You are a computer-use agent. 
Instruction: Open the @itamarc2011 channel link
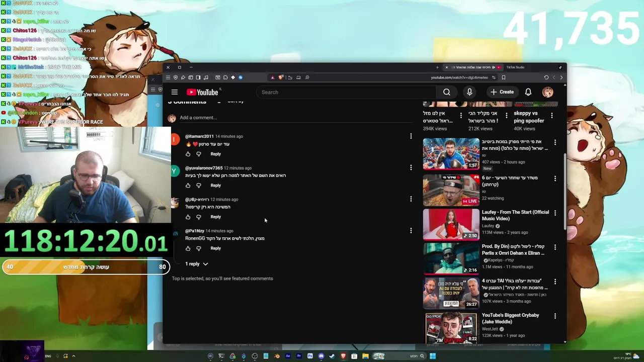pyautogui.click(x=199, y=136)
